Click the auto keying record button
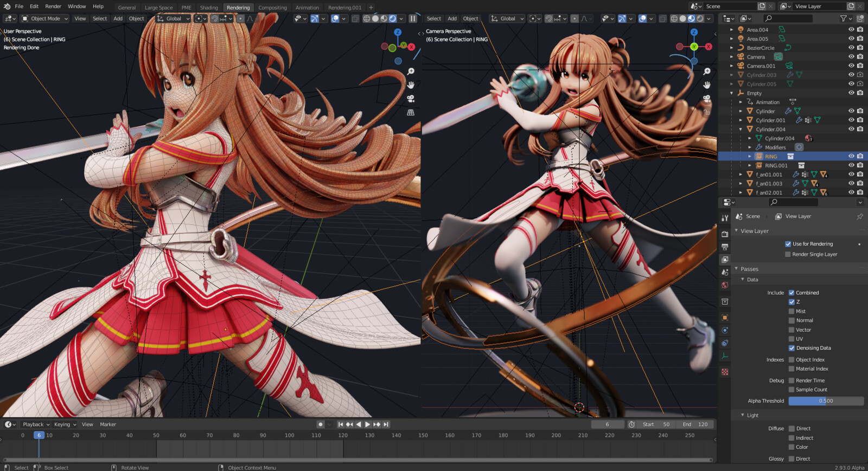The height and width of the screenshot is (471, 868). (x=321, y=424)
